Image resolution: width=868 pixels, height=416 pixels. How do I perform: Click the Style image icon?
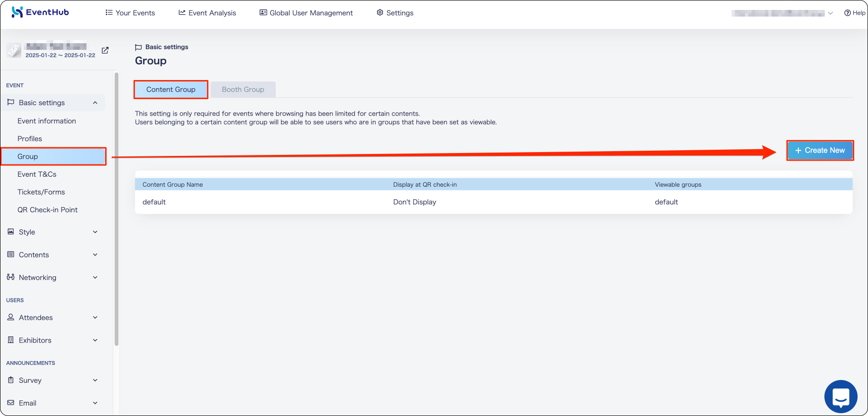[11, 232]
